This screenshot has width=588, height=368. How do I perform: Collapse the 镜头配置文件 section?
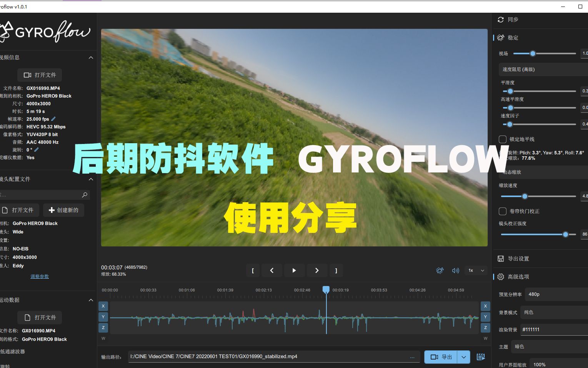point(91,179)
